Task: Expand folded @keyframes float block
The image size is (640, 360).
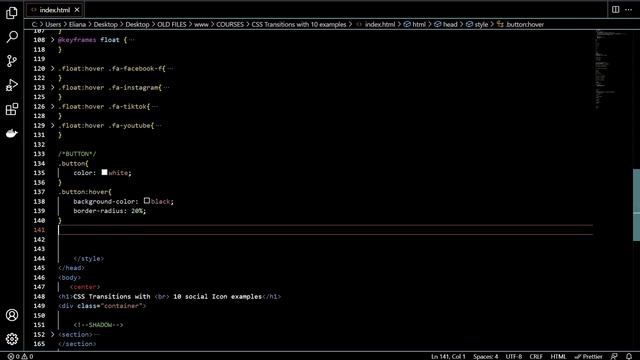Action: 53,40
